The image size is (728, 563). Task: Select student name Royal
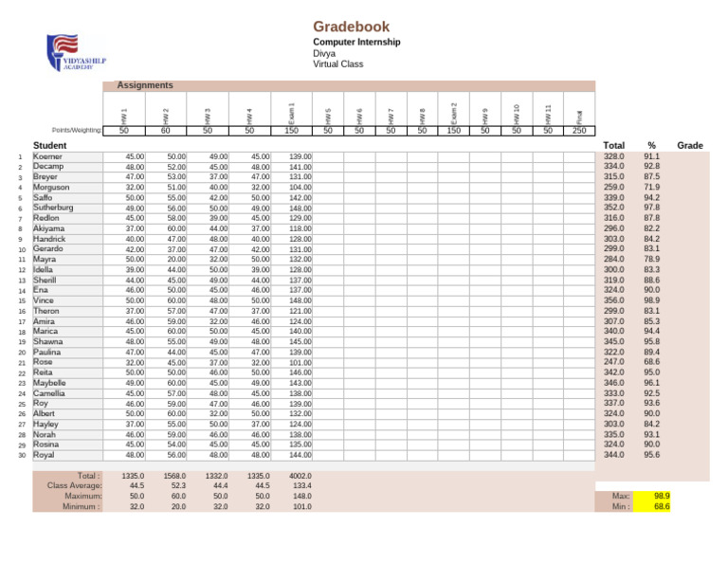(44, 455)
